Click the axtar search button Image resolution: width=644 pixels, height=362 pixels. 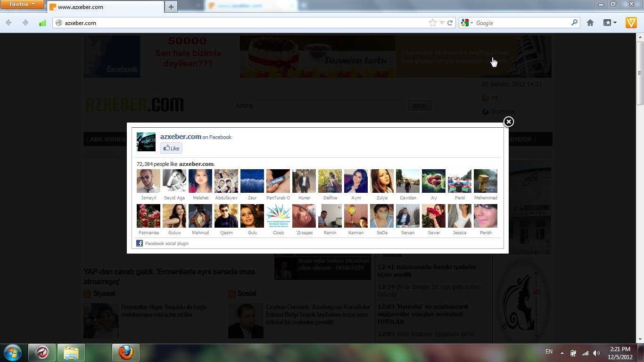420,105
